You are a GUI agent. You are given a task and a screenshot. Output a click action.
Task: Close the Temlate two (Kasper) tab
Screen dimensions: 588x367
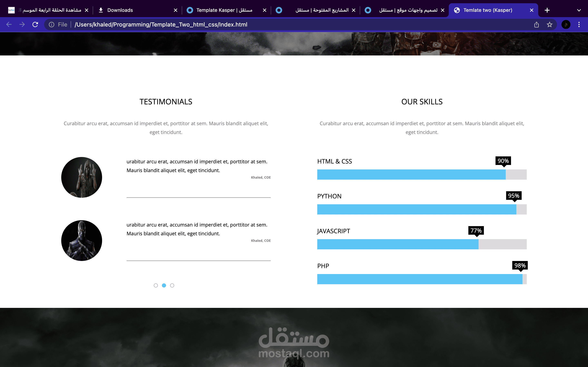[x=532, y=10]
